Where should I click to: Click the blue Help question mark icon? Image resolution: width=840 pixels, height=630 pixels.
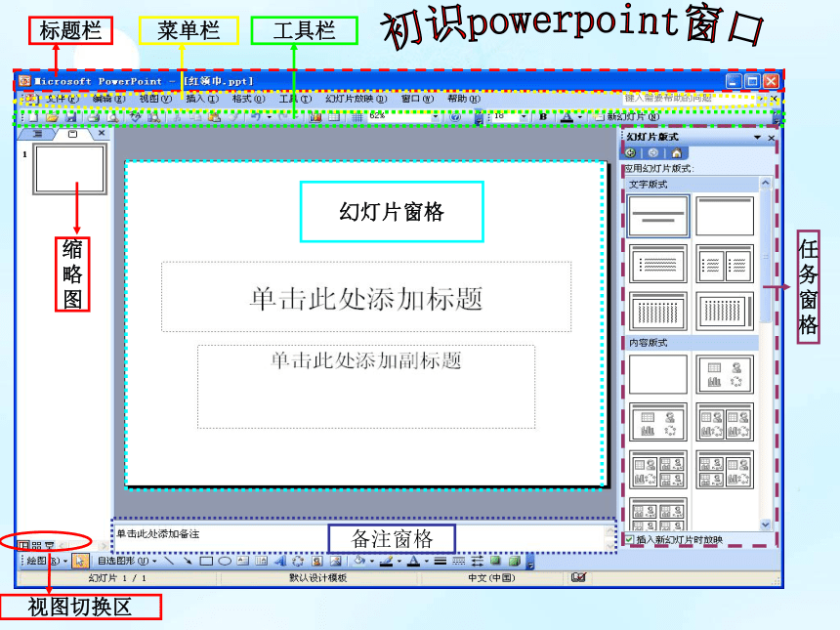point(455,117)
